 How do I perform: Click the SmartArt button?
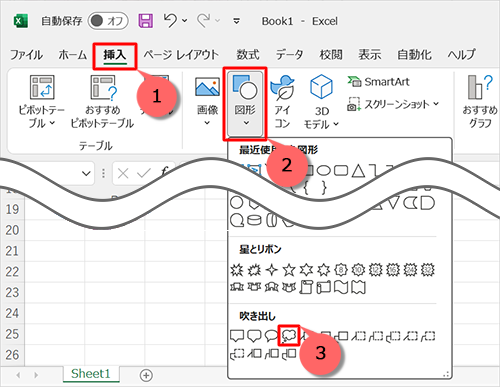(378, 82)
